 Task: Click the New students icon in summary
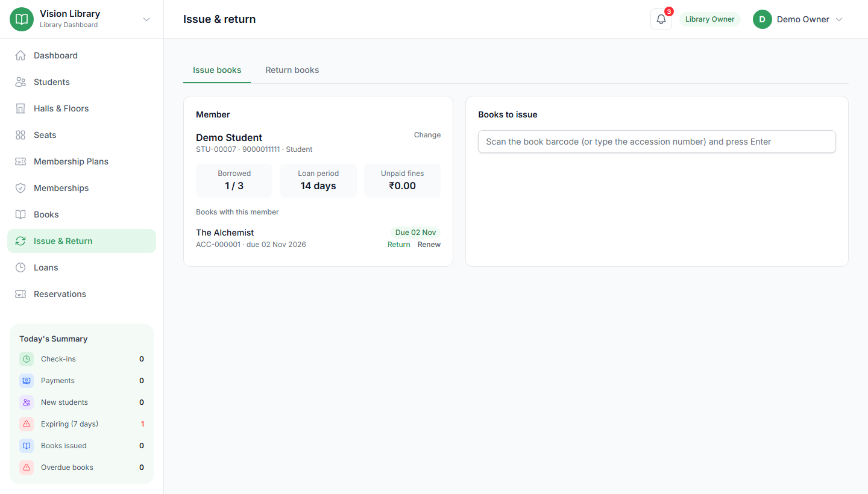[27, 402]
